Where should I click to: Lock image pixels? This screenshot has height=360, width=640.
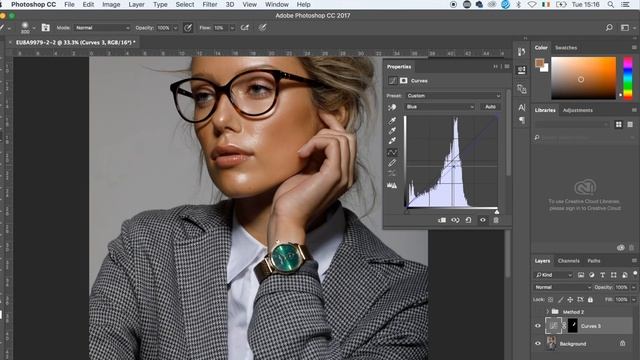point(560,300)
